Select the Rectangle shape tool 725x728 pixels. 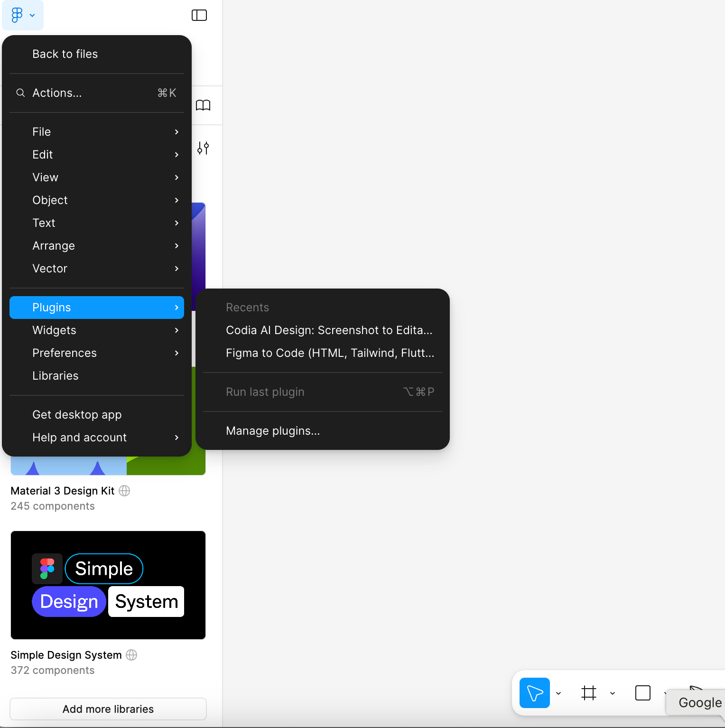[643, 693]
